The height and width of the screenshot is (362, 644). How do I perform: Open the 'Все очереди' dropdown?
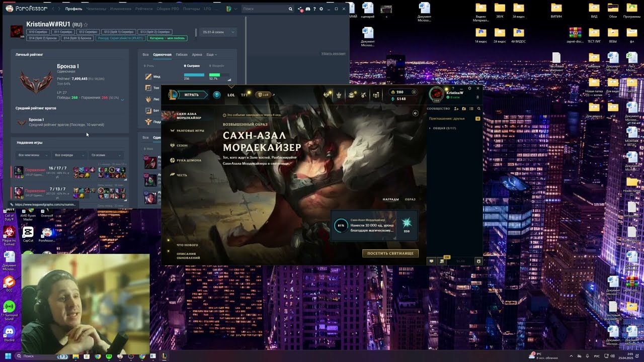tap(69, 155)
